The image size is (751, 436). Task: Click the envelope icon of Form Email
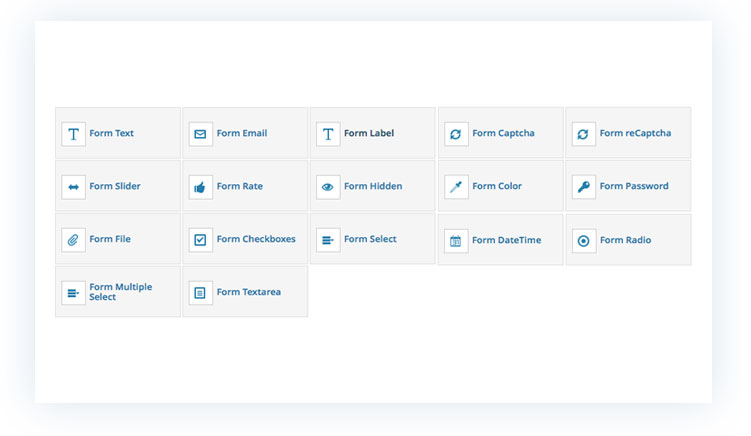(201, 134)
